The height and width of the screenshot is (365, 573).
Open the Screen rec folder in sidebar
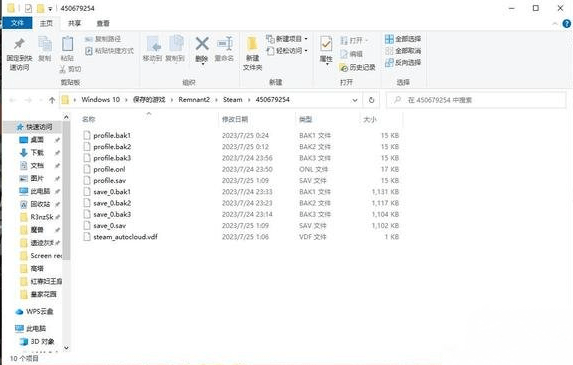[46, 256]
